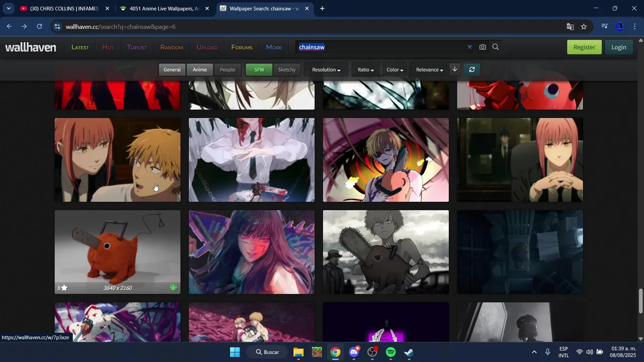Click the green tag icon on Pochita thumbnail

(x=174, y=288)
